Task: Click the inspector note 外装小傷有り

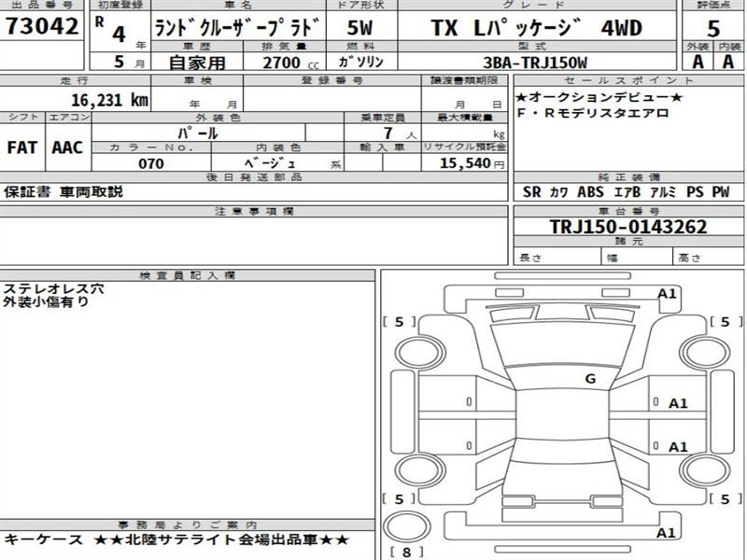Action: pos(46,301)
